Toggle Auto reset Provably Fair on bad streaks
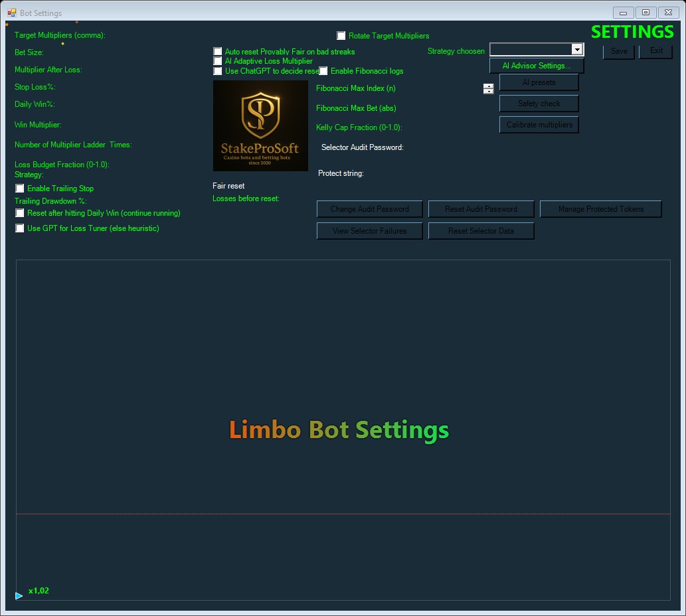Screen dimensions: 686x616 [217, 52]
